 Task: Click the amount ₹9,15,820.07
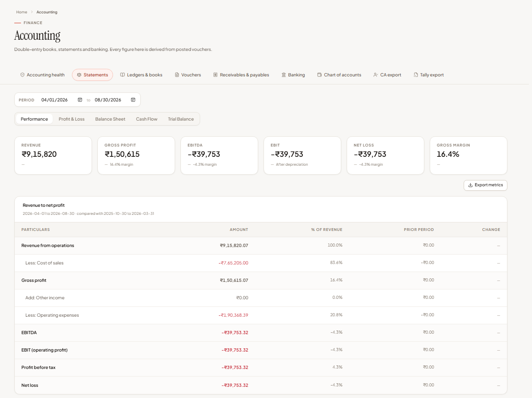point(234,246)
